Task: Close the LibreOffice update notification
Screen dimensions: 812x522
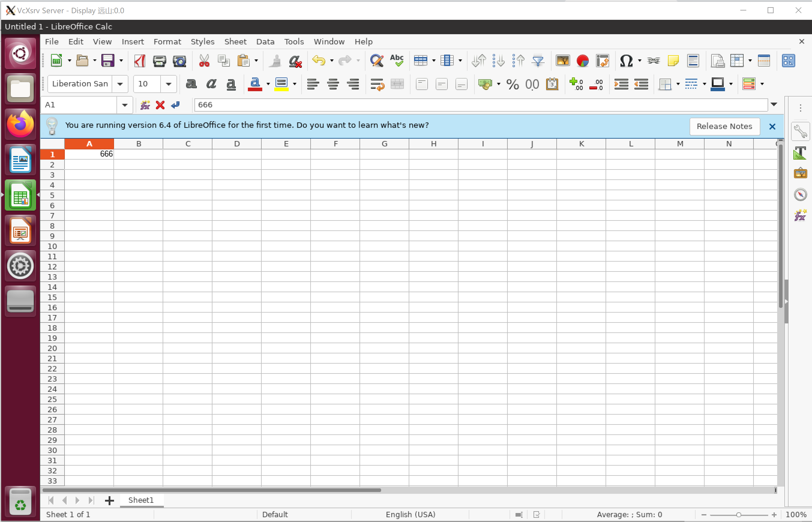Action: (x=772, y=126)
